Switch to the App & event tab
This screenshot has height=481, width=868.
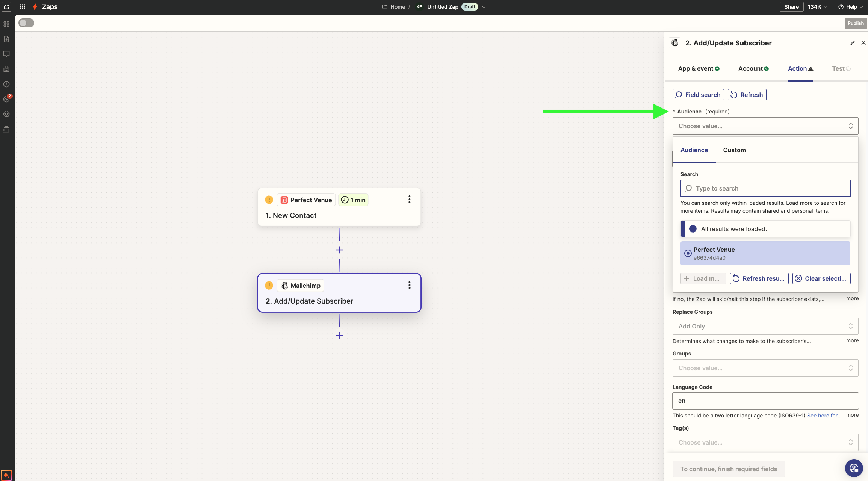[699, 68]
